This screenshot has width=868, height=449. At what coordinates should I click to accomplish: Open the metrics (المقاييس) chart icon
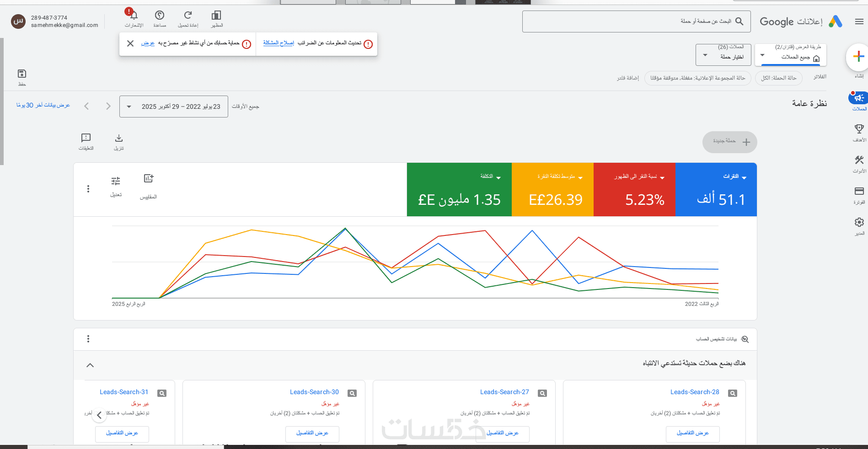pyautogui.click(x=149, y=179)
